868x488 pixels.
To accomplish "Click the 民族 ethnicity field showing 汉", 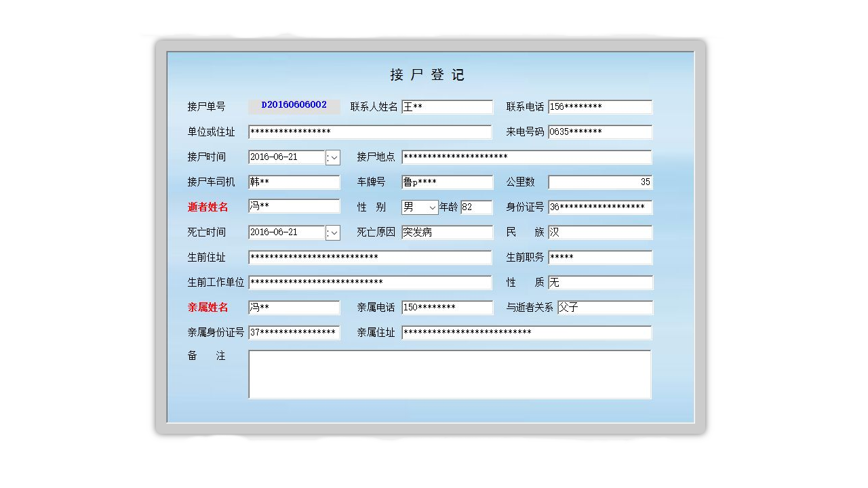I will point(600,232).
